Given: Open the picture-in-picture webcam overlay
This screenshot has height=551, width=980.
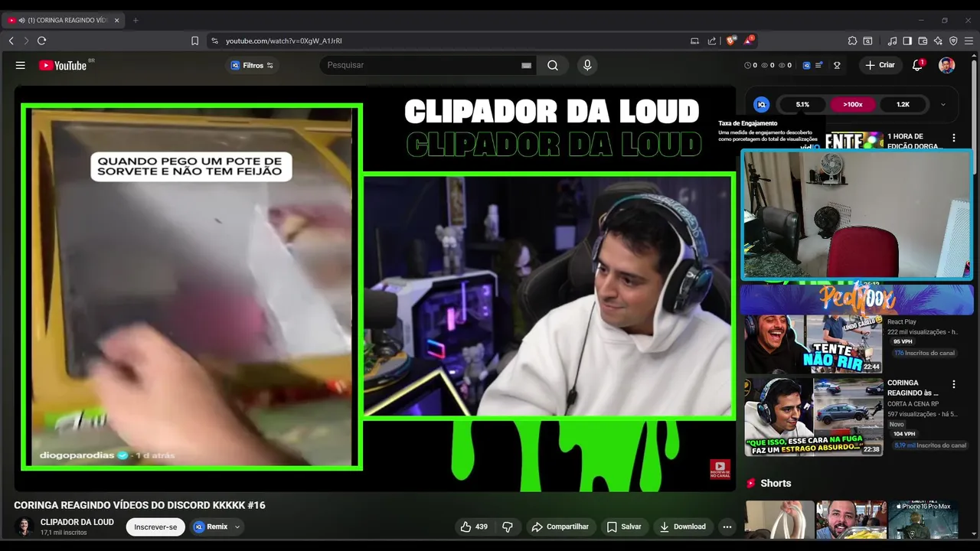Looking at the screenshot, I should pos(857,214).
